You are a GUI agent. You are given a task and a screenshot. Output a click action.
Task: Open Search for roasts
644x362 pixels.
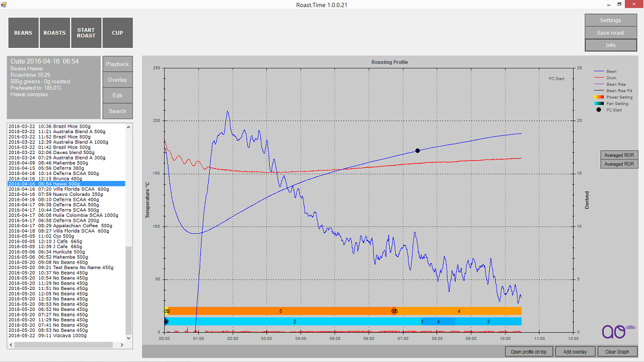coord(117,111)
